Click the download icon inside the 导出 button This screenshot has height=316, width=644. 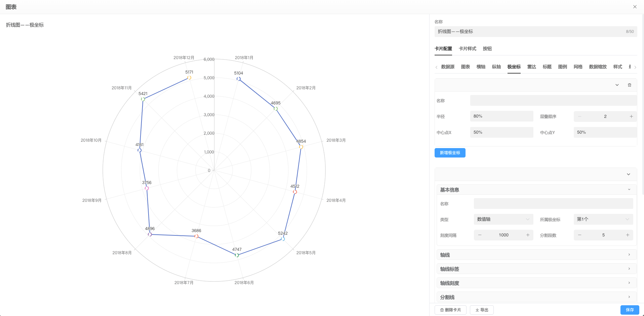pos(477,310)
